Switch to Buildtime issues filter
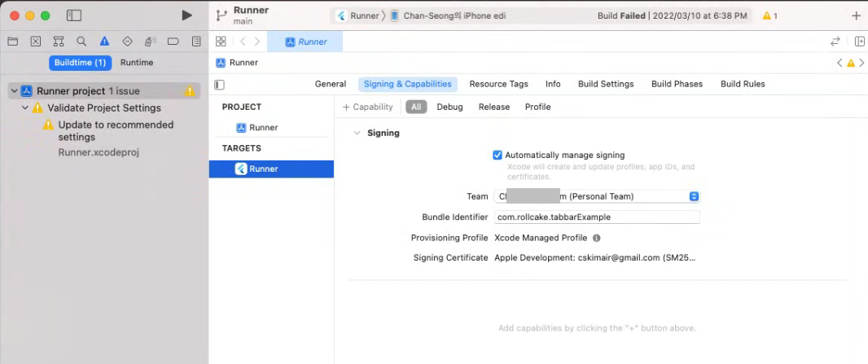Screen dimensions: 868x364 click(81, 63)
